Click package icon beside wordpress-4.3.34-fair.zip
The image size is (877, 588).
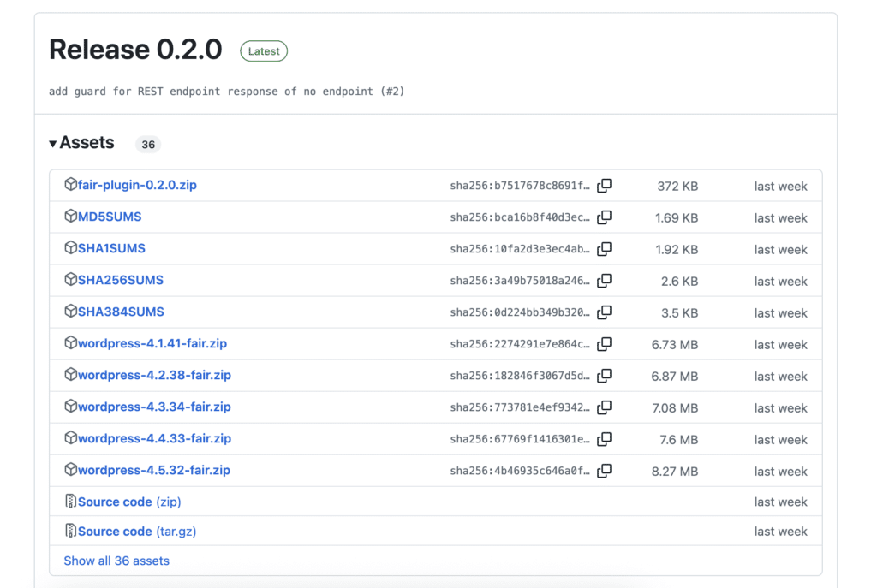70,406
